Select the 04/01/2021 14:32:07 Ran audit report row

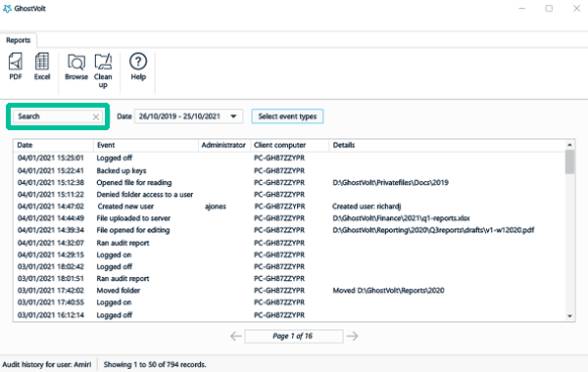pyautogui.click(x=289, y=243)
